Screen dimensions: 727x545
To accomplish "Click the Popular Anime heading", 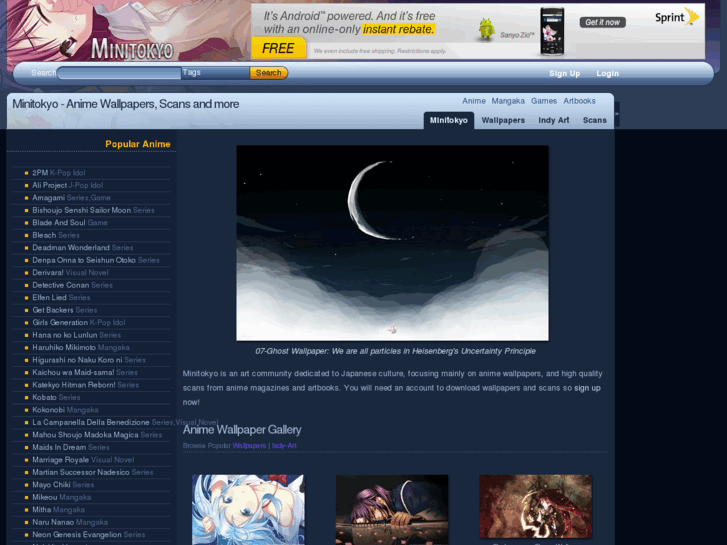I will [138, 144].
